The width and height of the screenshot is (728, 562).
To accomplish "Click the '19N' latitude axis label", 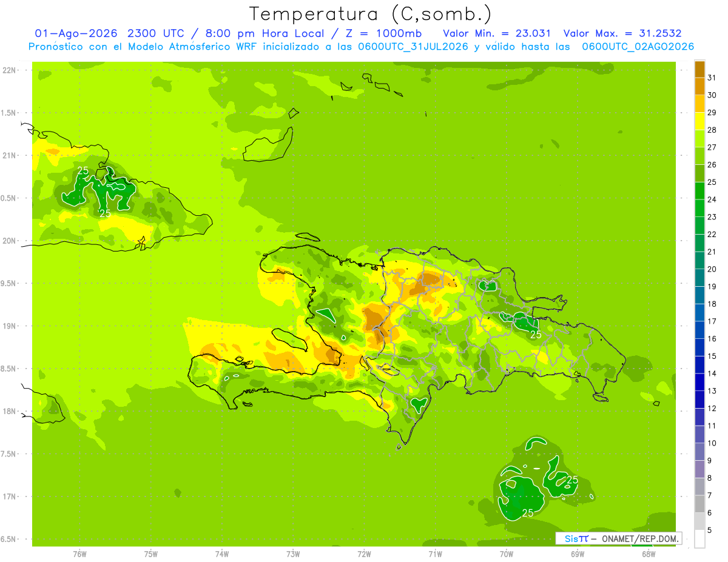I will pos(10,326).
